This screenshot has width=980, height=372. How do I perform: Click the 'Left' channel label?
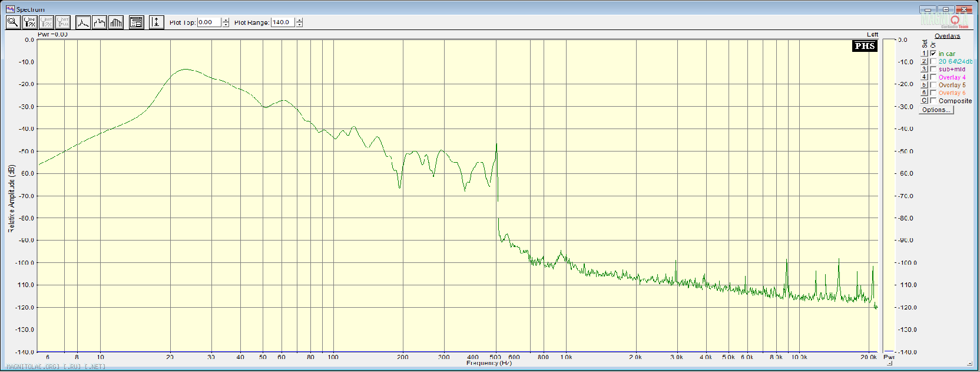[872, 34]
